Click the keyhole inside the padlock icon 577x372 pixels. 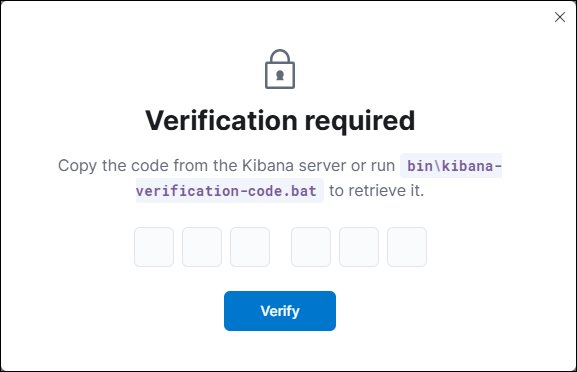(x=280, y=75)
